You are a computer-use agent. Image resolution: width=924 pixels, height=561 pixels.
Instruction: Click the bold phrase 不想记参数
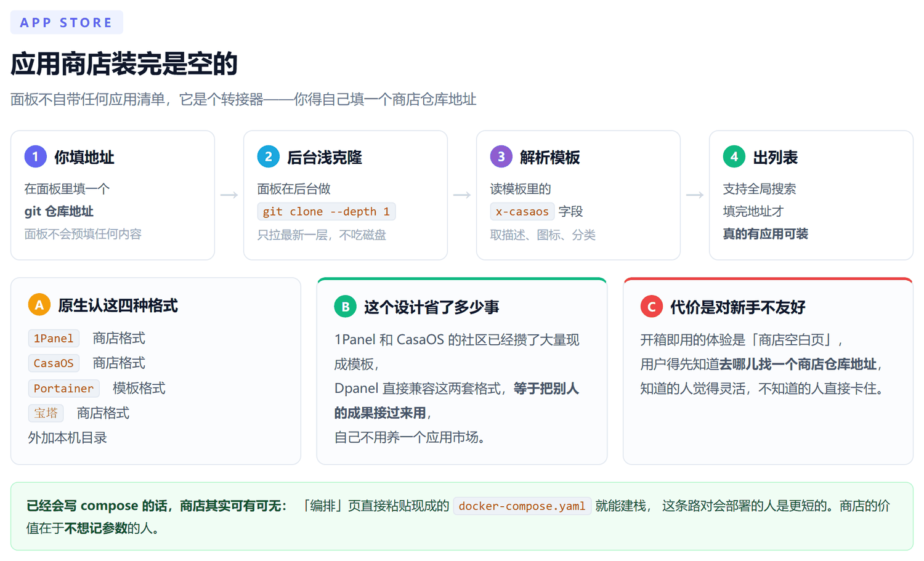click(x=95, y=528)
